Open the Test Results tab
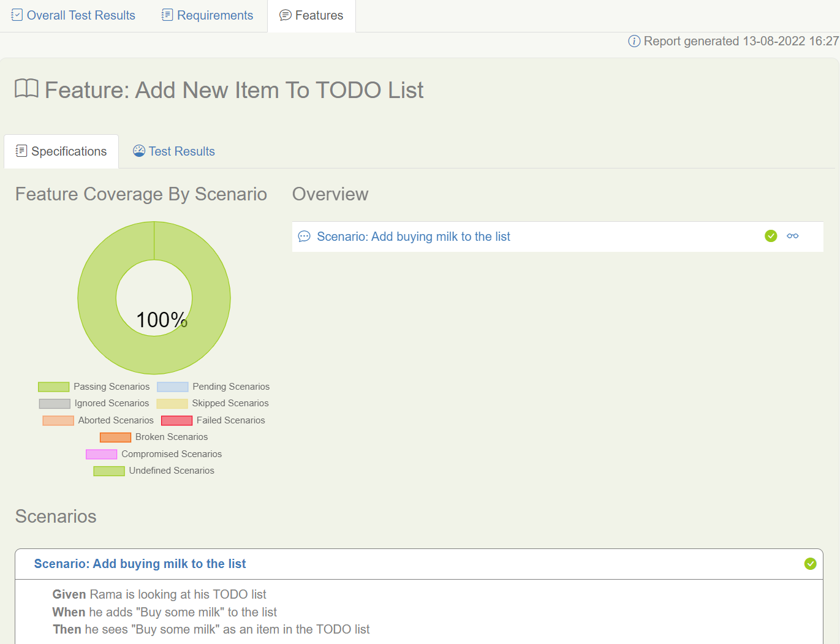The height and width of the screenshot is (644, 840). click(181, 151)
